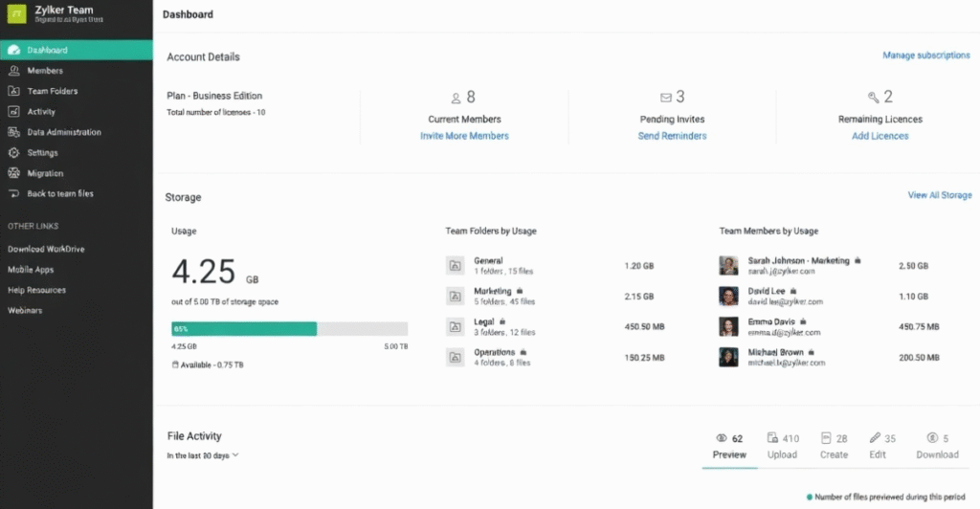Open the Settings menu item
The image size is (980, 509).
(77, 152)
